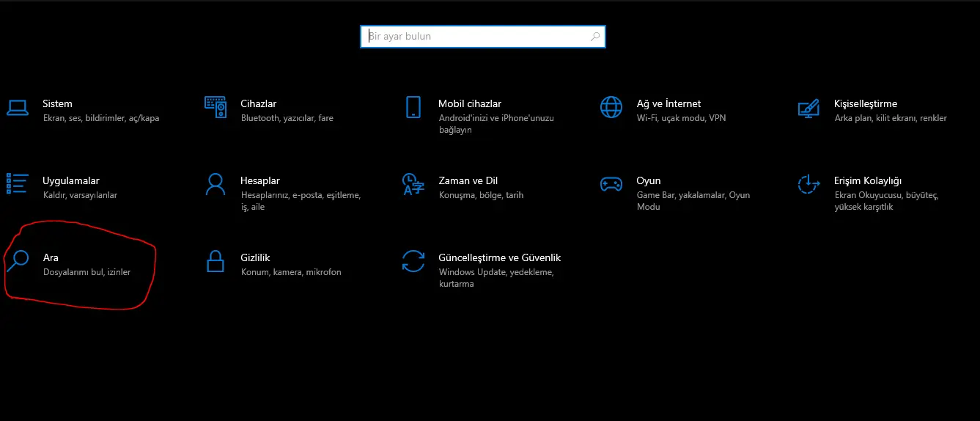Select the Hesaplar person icon
This screenshot has width=980, height=421.
[215, 184]
